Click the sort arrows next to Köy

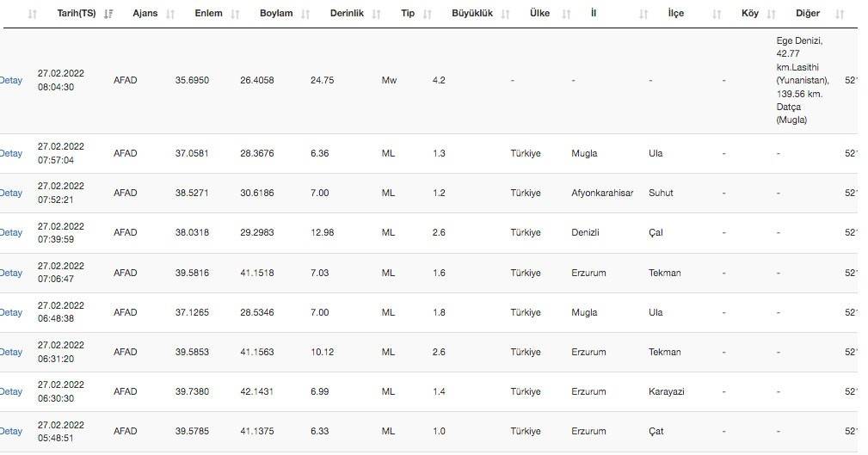point(771,15)
